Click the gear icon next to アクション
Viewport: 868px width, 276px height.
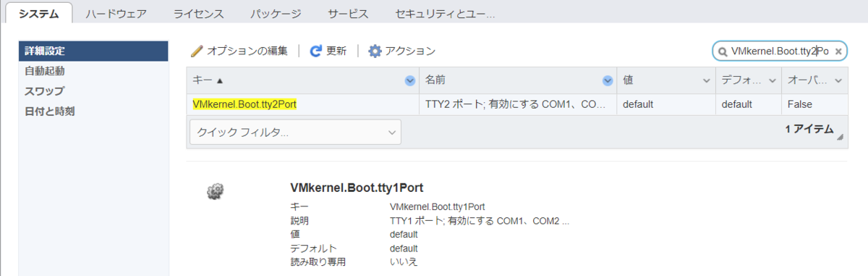pyautogui.click(x=375, y=51)
